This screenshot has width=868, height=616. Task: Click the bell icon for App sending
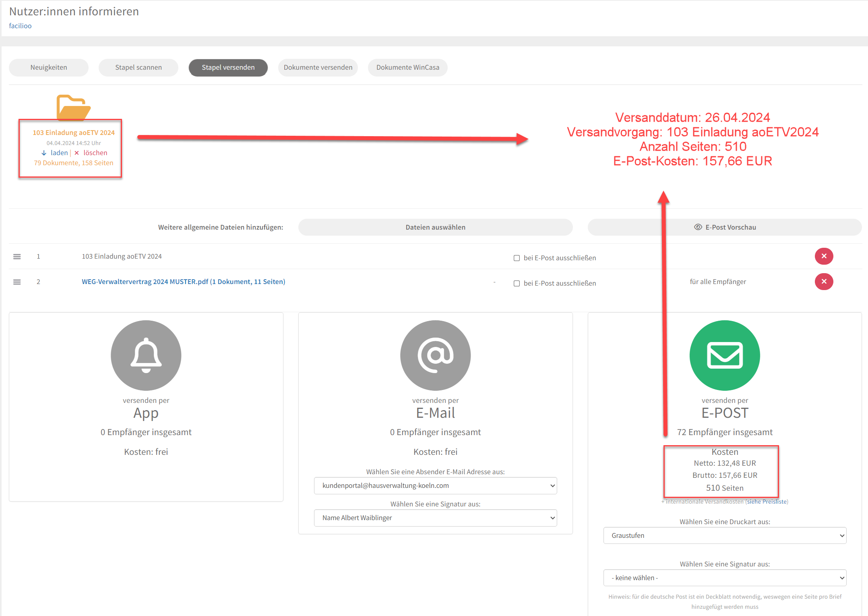click(146, 355)
